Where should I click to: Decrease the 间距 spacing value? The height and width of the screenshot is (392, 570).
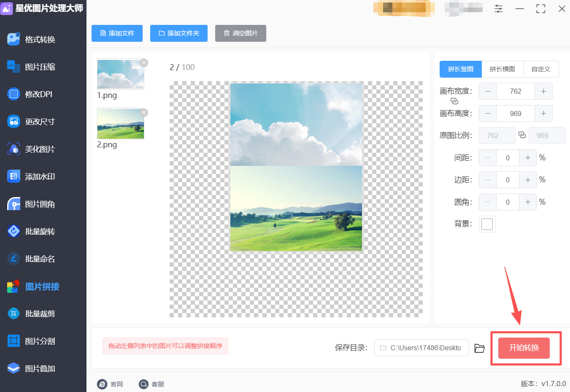(488, 158)
